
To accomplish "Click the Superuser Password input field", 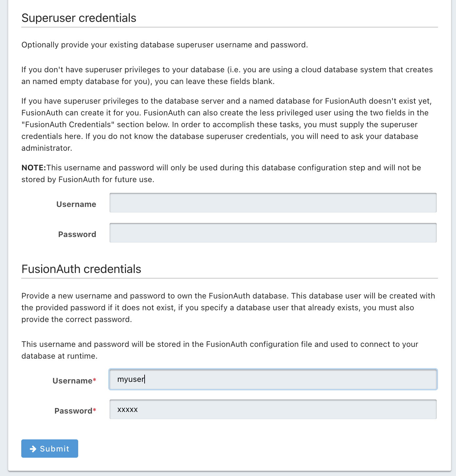I will click(273, 233).
